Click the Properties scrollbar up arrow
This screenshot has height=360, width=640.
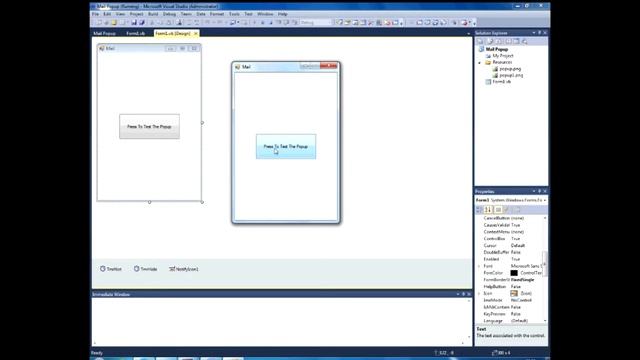pos(545,218)
